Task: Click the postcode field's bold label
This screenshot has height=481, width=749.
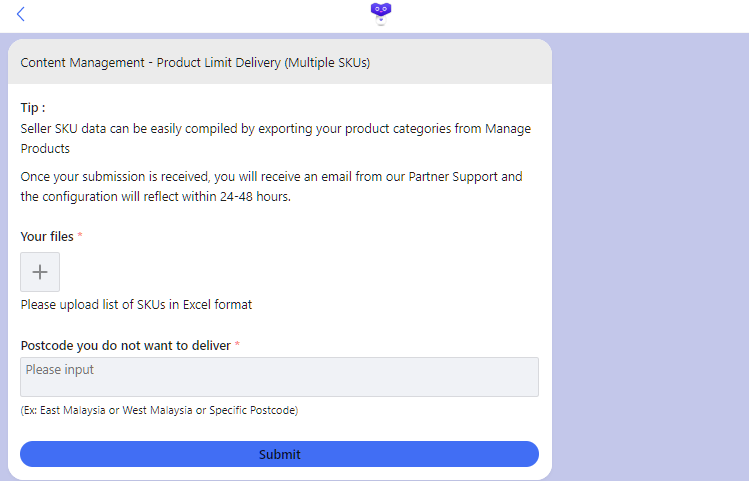Action: tap(125, 346)
